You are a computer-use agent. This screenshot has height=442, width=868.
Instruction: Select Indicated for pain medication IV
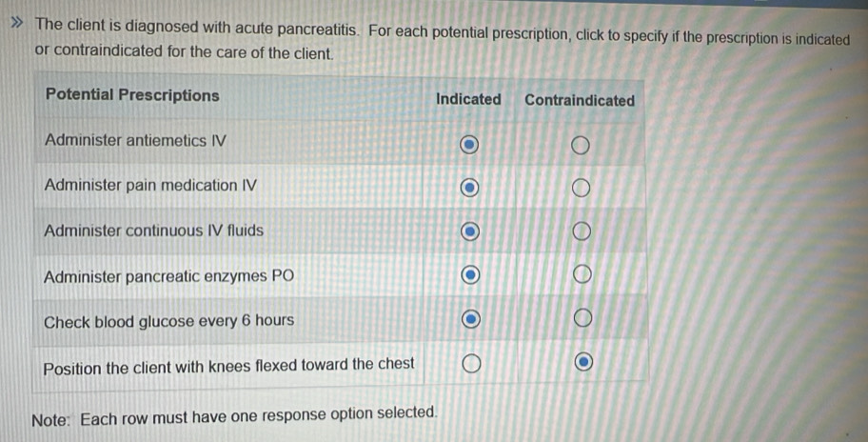click(x=468, y=189)
